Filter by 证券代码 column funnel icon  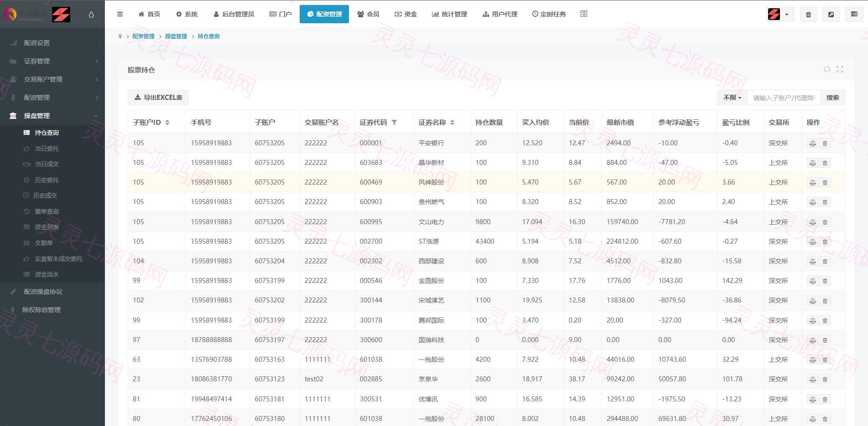tap(394, 123)
